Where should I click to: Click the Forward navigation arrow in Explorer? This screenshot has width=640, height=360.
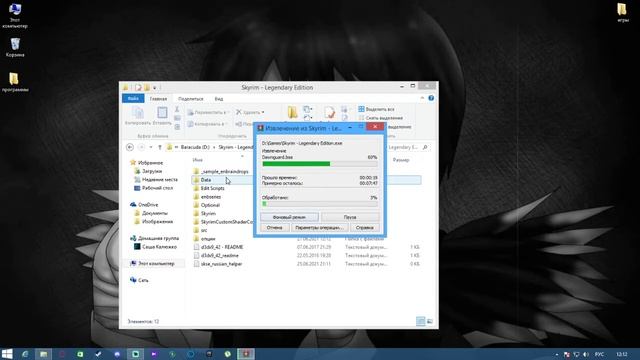[x=142, y=147]
